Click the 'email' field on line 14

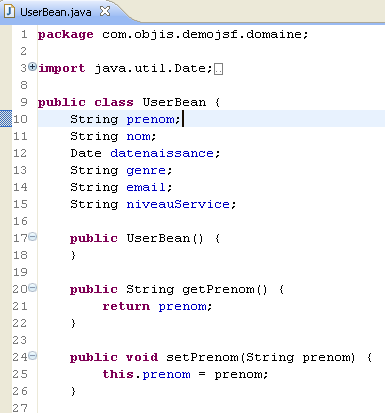click(x=146, y=187)
